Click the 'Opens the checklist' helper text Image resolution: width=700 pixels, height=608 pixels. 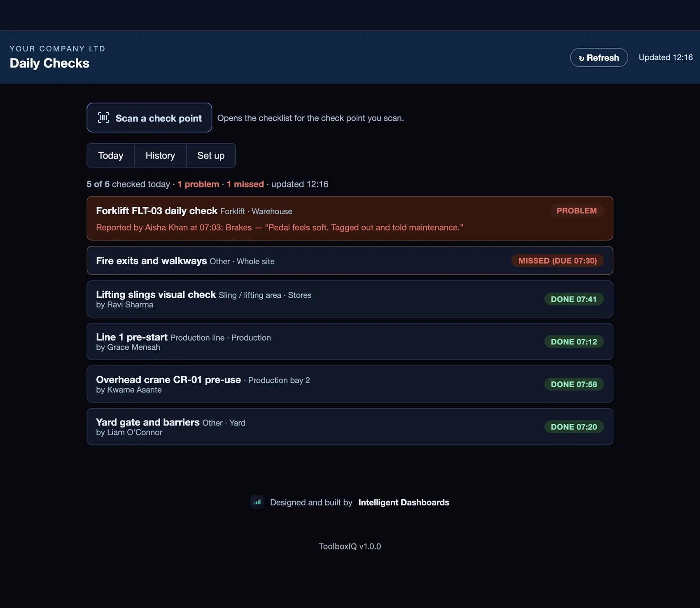tap(310, 118)
